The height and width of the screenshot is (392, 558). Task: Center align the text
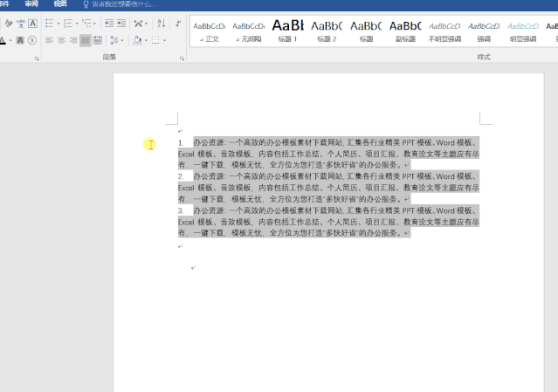click(61, 40)
